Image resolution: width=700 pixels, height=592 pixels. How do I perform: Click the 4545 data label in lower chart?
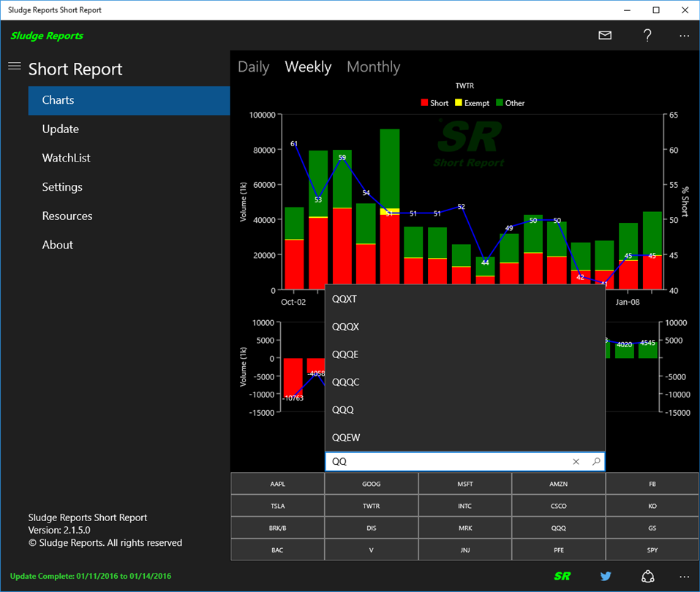click(648, 343)
